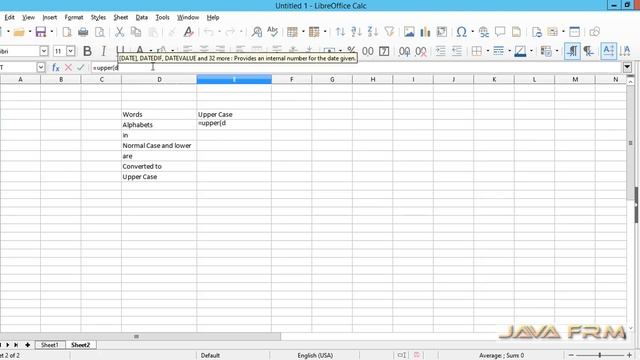Click the Sort icon beside Sort Ascending

(340, 32)
